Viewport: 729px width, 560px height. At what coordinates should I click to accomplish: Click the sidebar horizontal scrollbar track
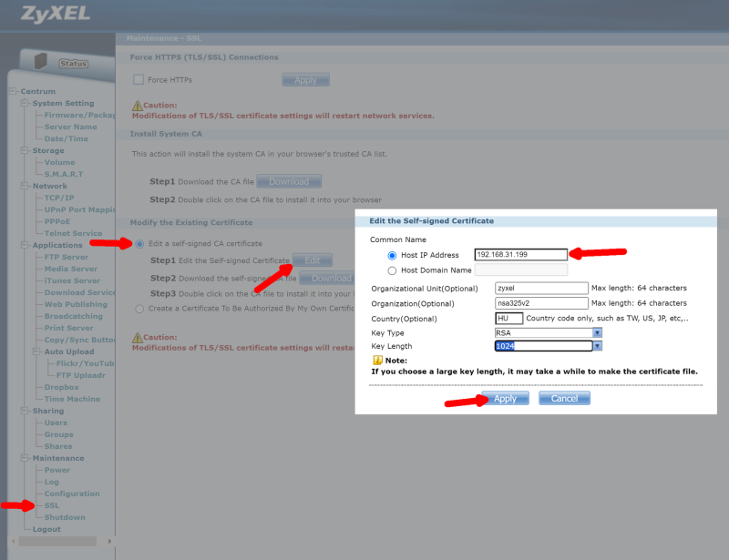(x=57, y=542)
